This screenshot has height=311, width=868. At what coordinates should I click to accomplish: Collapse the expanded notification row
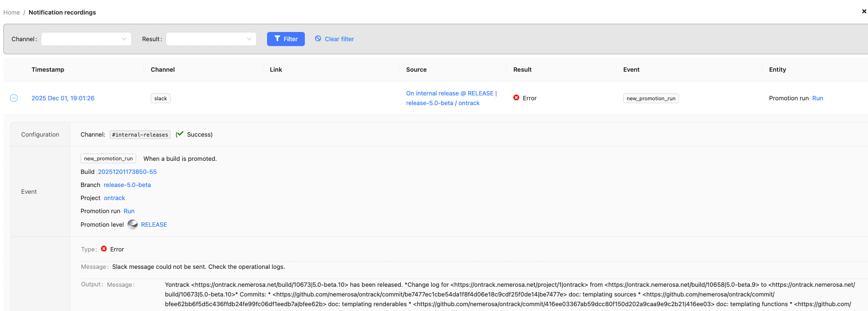coord(14,98)
